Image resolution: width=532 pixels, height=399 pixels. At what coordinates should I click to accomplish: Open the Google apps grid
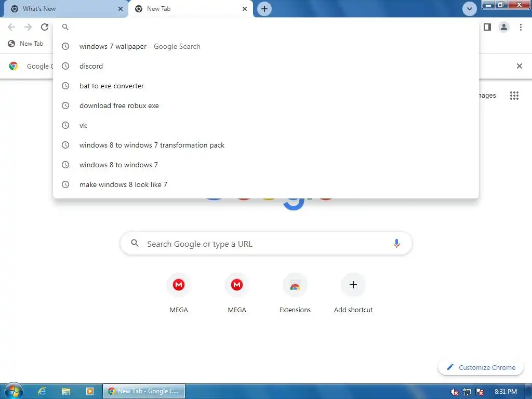514,96
